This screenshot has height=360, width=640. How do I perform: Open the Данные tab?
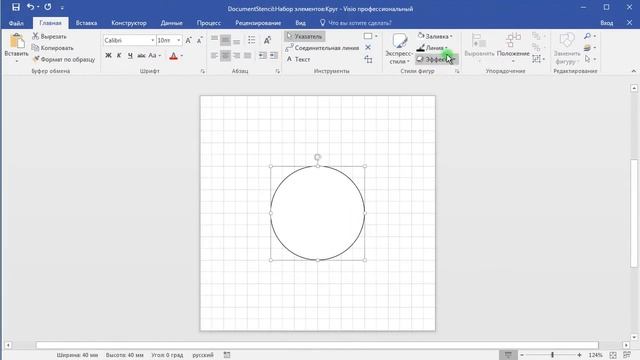pos(171,23)
